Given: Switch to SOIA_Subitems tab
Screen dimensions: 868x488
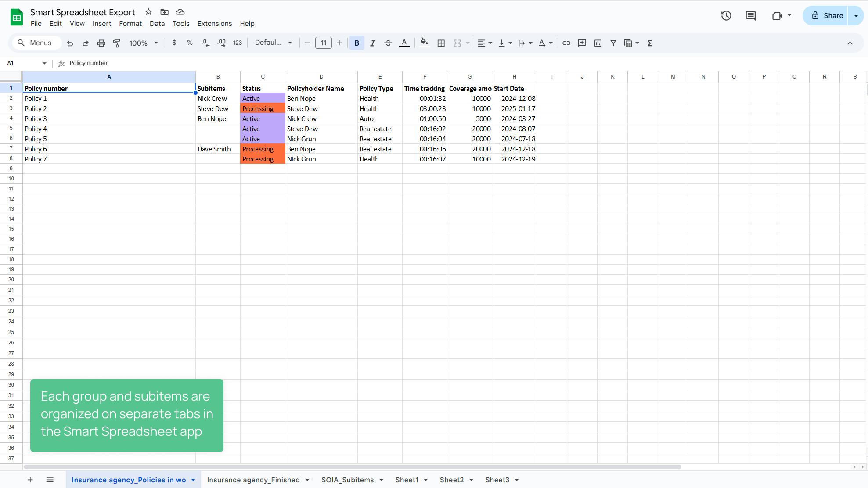Looking at the screenshot, I should [x=348, y=480].
